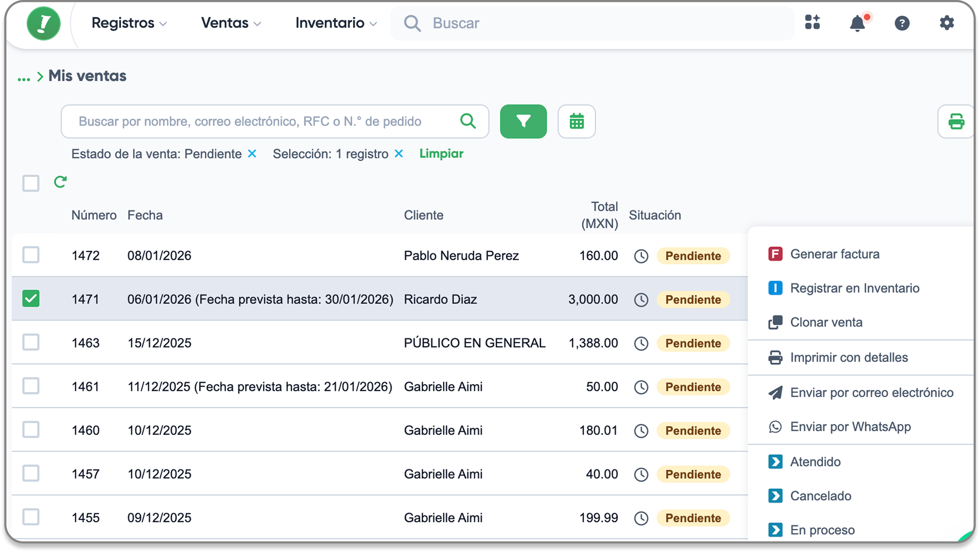The height and width of the screenshot is (552, 980).
Task: Click the clock icon for sale 1461
Action: click(x=641, y=388)
